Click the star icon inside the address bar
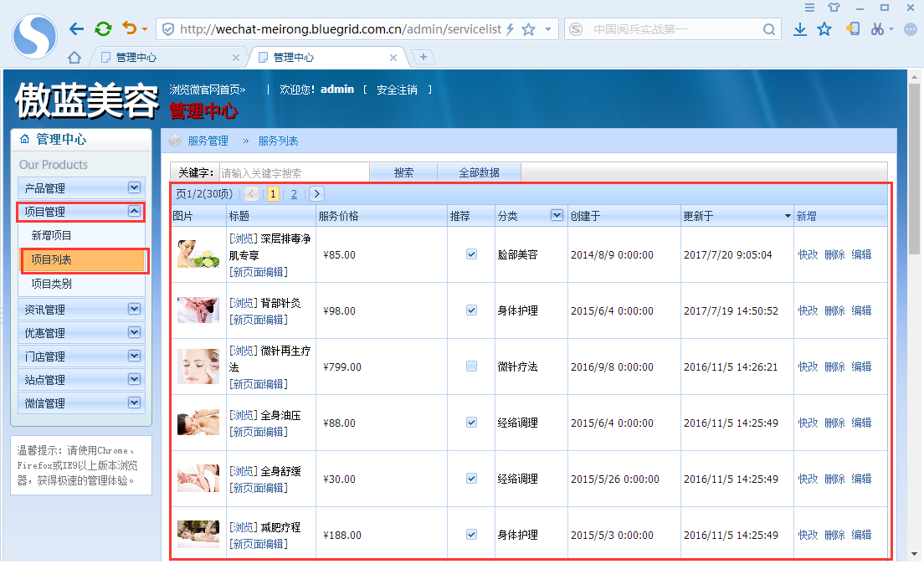Image resolution: width=924 pixels, height=564 pixels. click(529, 28)
